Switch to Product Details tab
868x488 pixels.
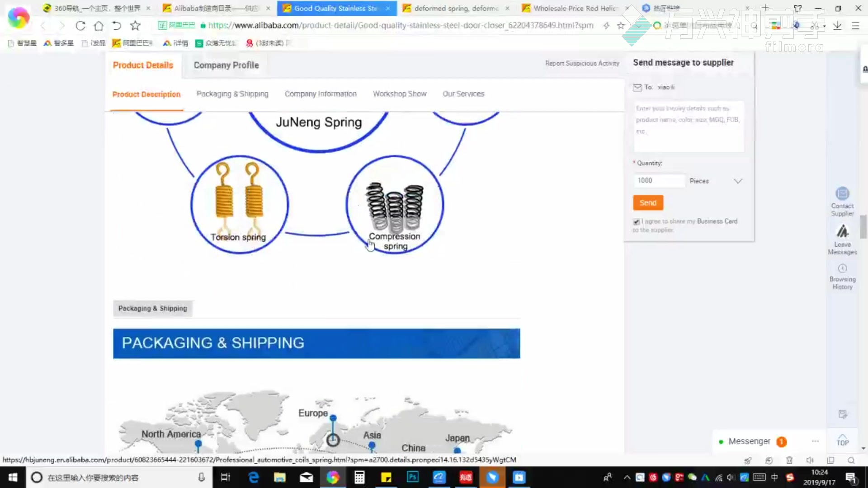pos(143,65)
